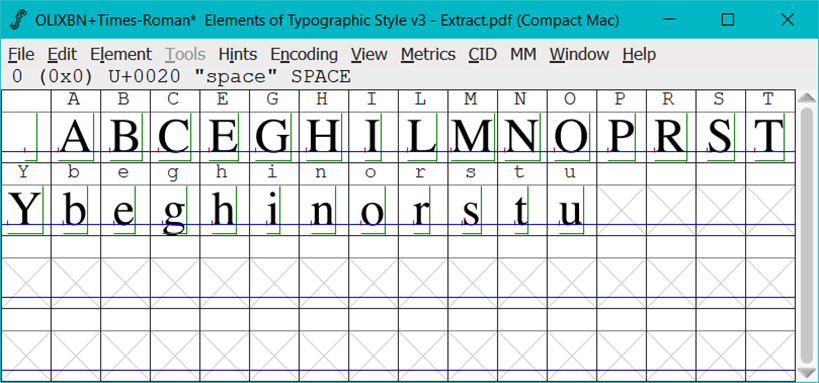Select the lowercase h glyph
The height and width of the screenshot is (383, 819).
point(225,210)
